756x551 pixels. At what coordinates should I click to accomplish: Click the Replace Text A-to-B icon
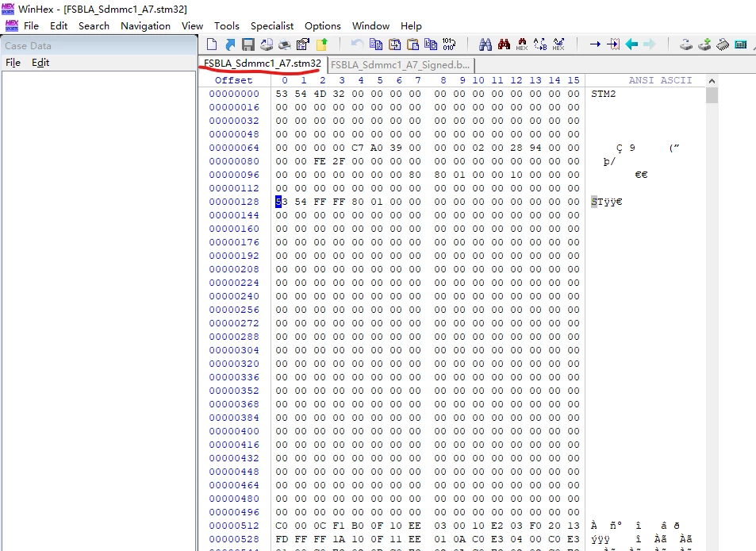tap(540, 44)
